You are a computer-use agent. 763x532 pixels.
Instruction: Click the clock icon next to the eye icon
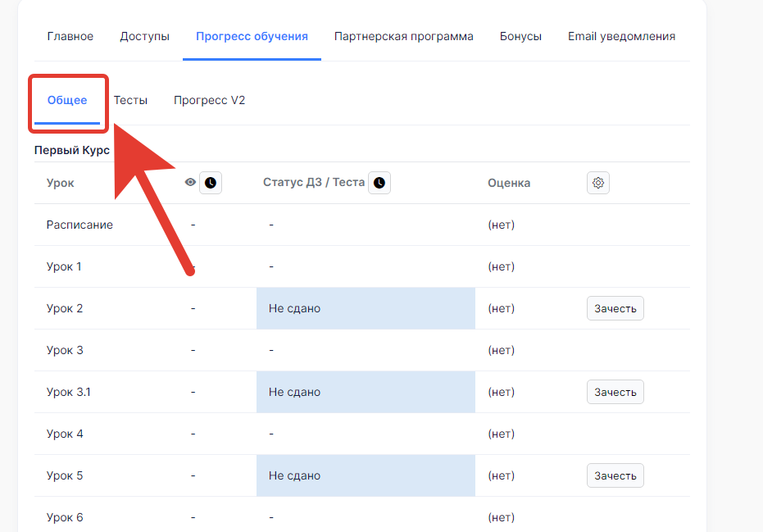click(210, 183)
